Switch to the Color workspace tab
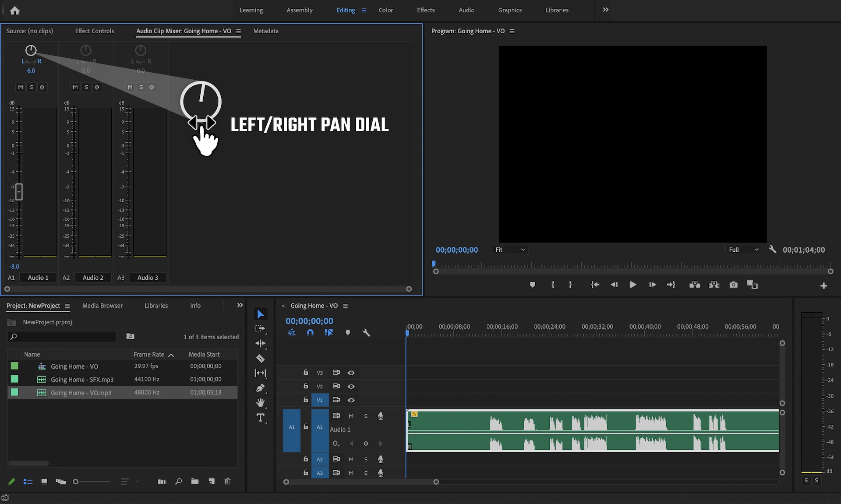The width and height of the screenshot is (841, 504). click(x=386, y=10)
